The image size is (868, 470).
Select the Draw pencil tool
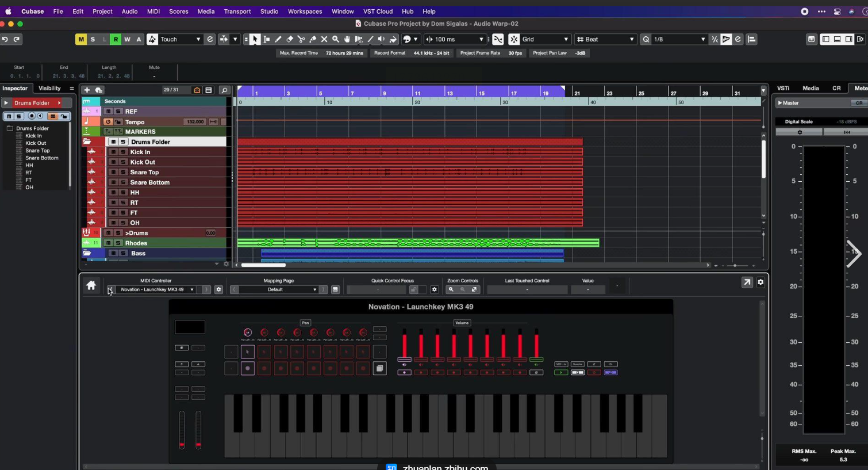click(x=278, y=39)
